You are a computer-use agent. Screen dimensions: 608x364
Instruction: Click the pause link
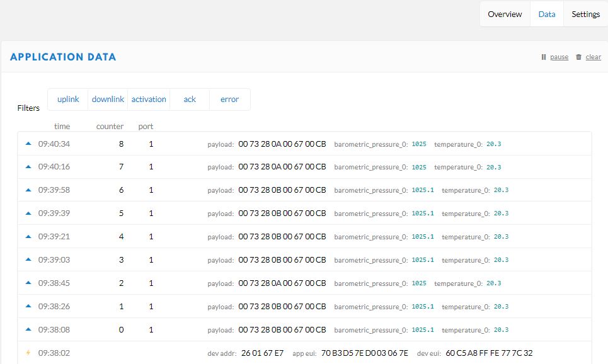559,57
